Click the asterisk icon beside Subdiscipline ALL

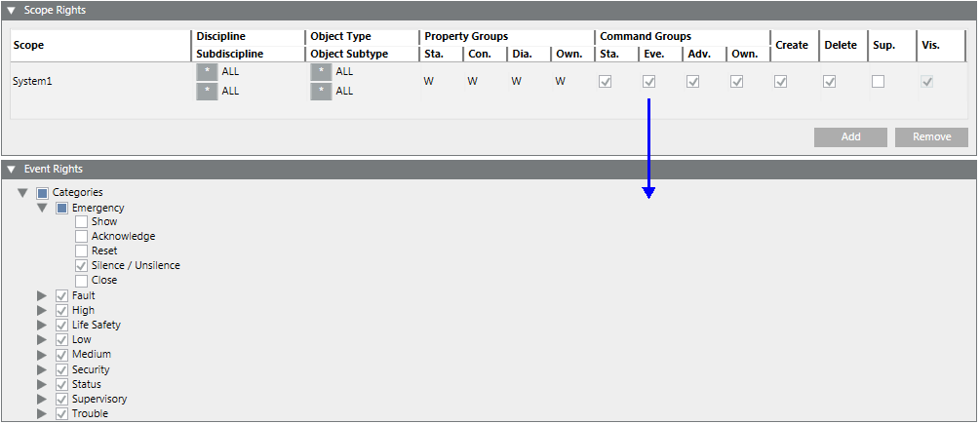click(206, 92)
